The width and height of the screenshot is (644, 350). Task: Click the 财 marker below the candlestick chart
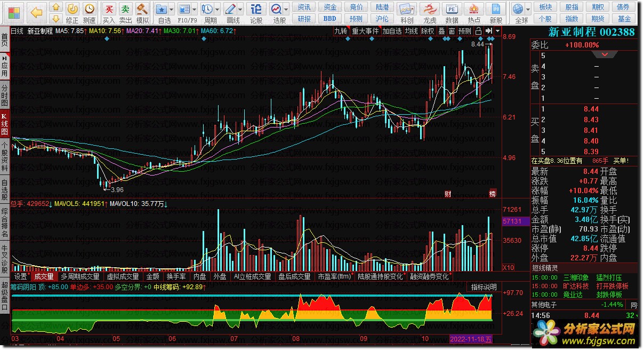(x=448, y=194)
